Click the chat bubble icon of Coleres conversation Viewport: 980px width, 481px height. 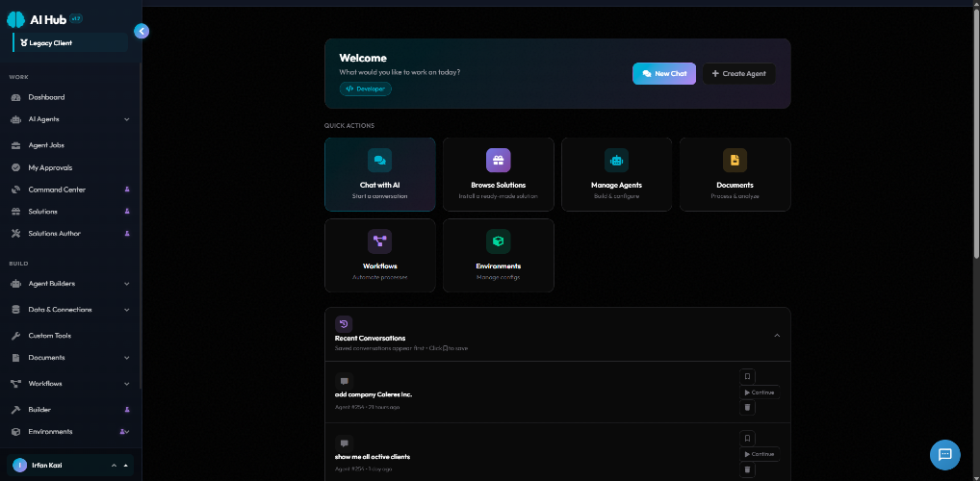click(x=344, y=381)
